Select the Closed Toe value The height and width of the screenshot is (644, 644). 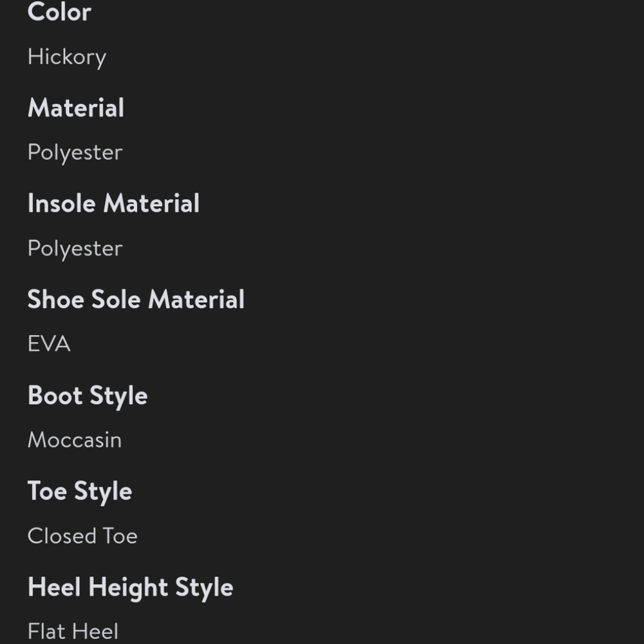tap(82, 536)
